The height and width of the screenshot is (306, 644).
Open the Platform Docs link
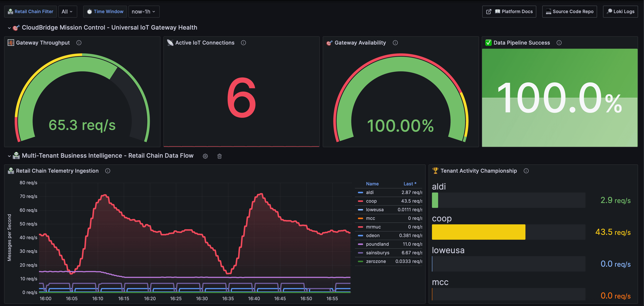click(509, 11)
